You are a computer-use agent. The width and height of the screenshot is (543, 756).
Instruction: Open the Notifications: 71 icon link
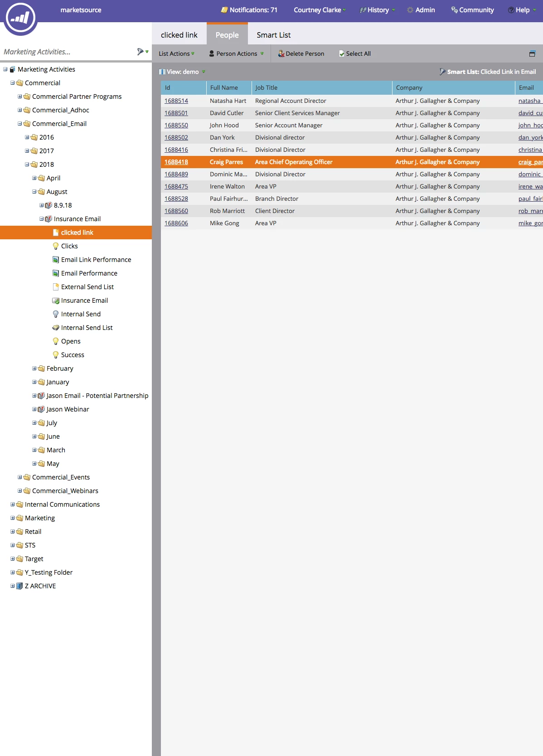pyautogui.click(x=224, y=10)
